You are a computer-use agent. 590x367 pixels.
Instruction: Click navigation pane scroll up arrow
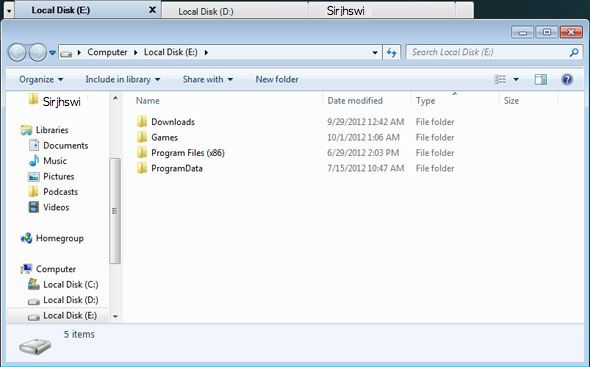click(x=116, y=98)
